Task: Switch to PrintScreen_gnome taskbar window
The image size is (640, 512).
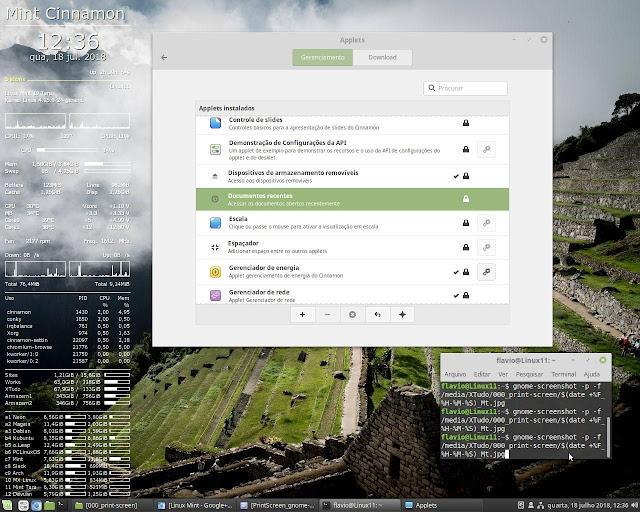Action: pyautogui.click(x=278, y=505)
